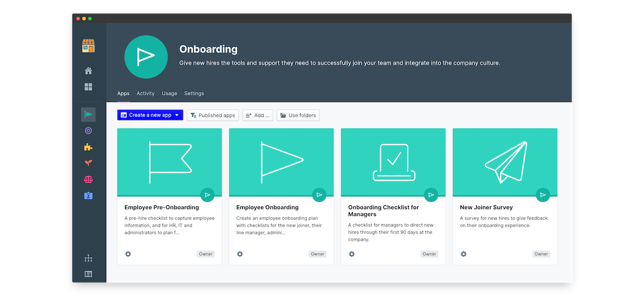Viewport: 644px width, 296px height.
Task: Switch to the Activity tab
Action: [x=145, y=93]
